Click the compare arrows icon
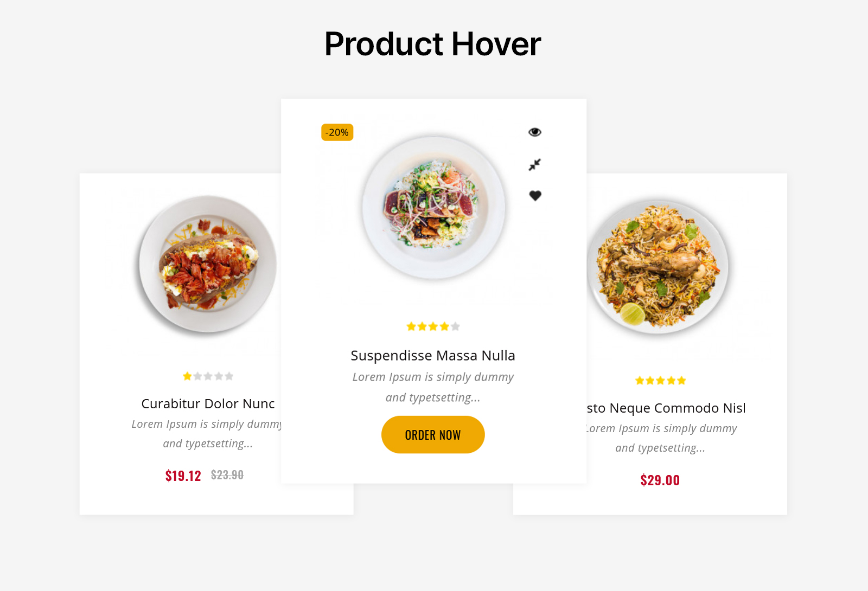 (x=535, y=164)
